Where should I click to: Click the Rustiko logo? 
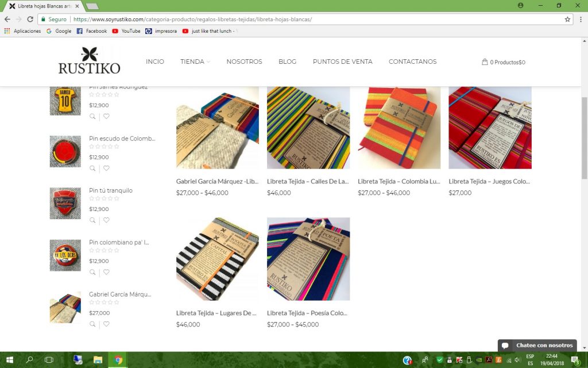click(89, 60)
